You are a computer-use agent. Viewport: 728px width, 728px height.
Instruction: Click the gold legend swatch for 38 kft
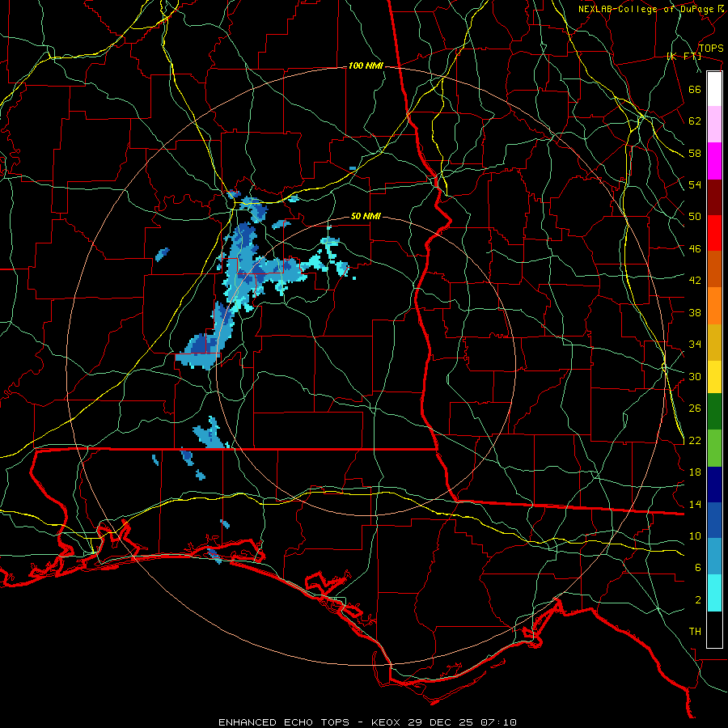(714, 342)
